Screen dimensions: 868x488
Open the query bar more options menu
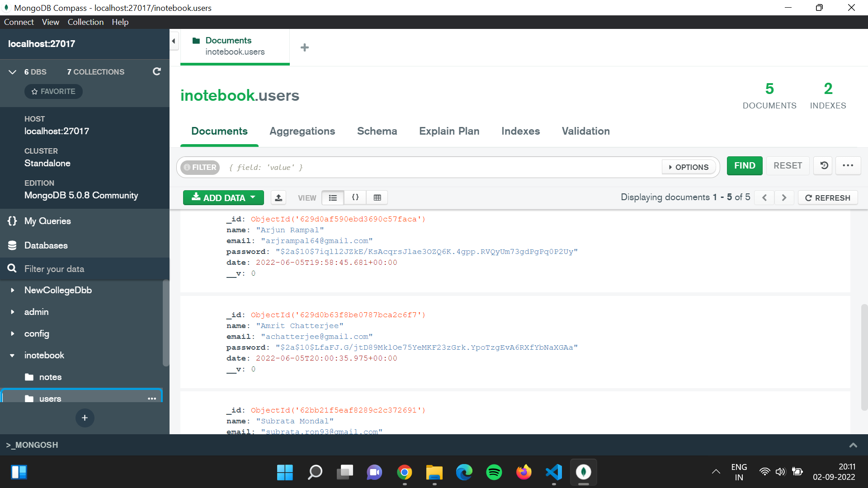tap(848, 165)
